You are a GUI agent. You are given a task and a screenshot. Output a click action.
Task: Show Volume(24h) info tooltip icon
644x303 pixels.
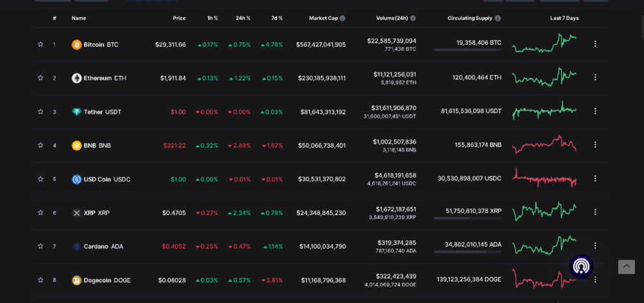click(413, 18)
